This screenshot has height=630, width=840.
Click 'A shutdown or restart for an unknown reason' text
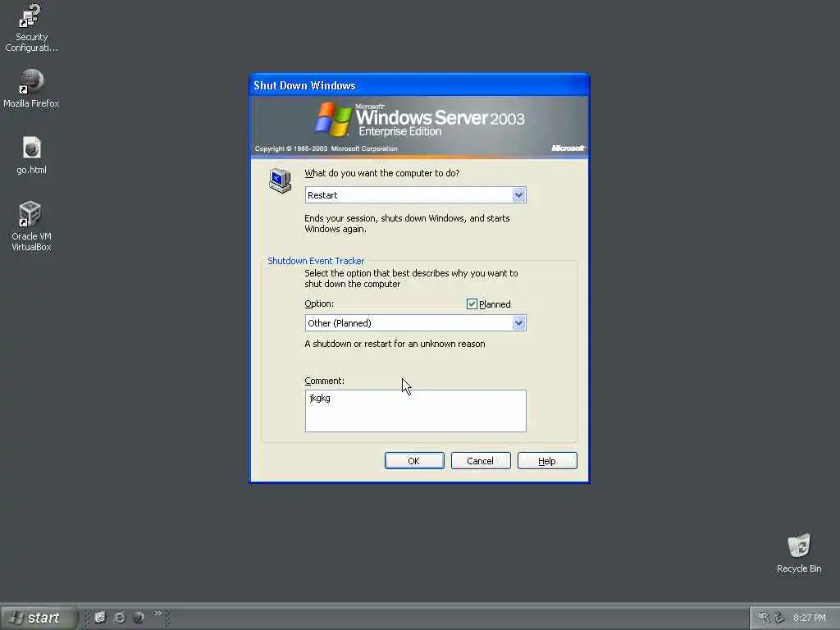pyautogui.click(x=395, y=344)
